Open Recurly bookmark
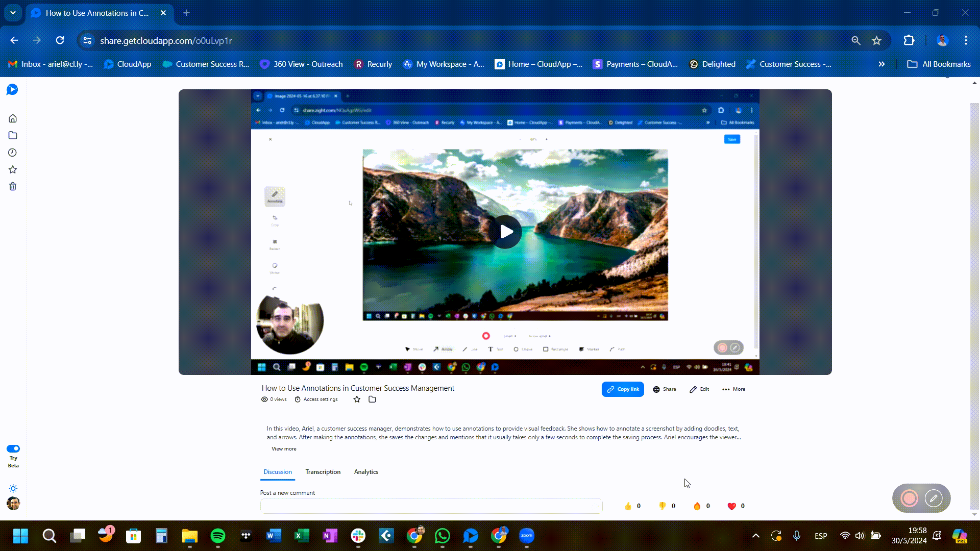 (x=373, y=64)
